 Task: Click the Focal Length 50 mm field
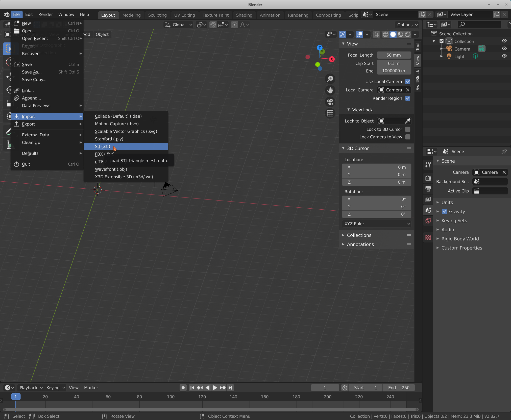[x=393, y=55]
